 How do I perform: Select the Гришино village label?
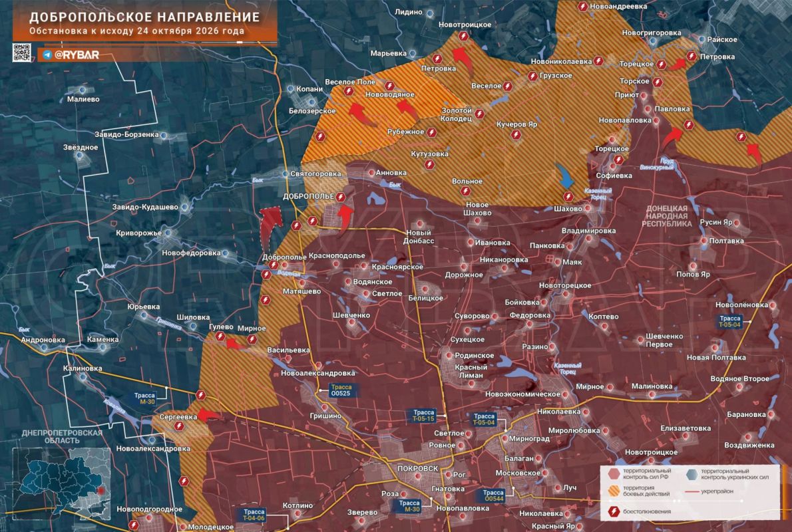pyautogui.click(x=326, y=416)
